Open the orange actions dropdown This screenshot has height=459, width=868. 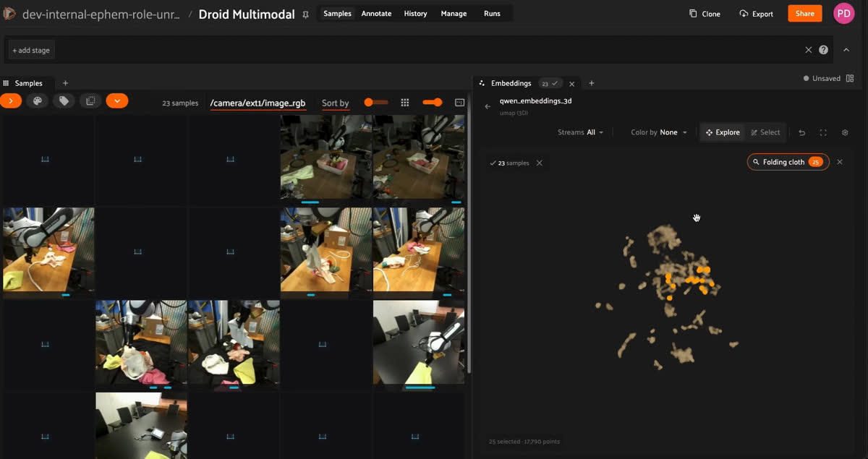tap(117, 101)
